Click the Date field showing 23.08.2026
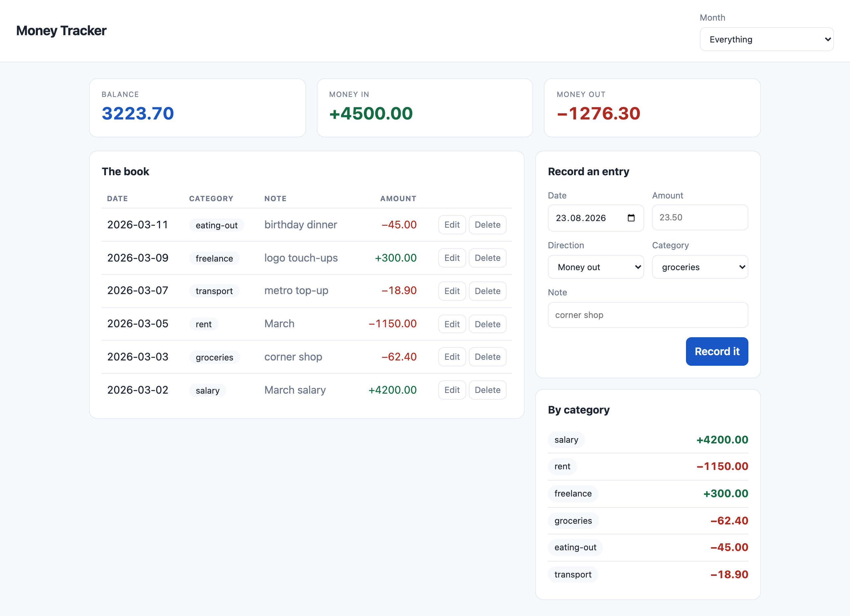This screenshot has height=616, width=850. pos(596,218)
